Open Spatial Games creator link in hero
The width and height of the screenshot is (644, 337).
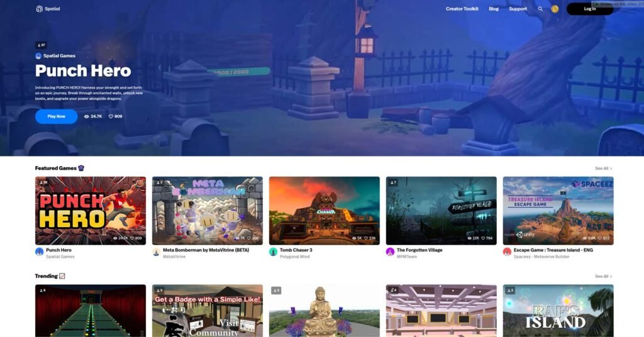59,56
